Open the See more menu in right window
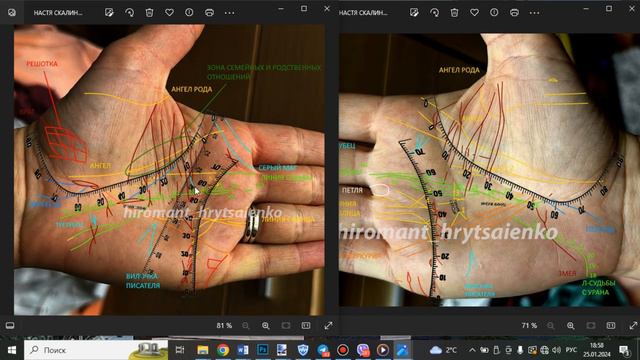This screenshot has height=360, width=640. pos(534,13)
